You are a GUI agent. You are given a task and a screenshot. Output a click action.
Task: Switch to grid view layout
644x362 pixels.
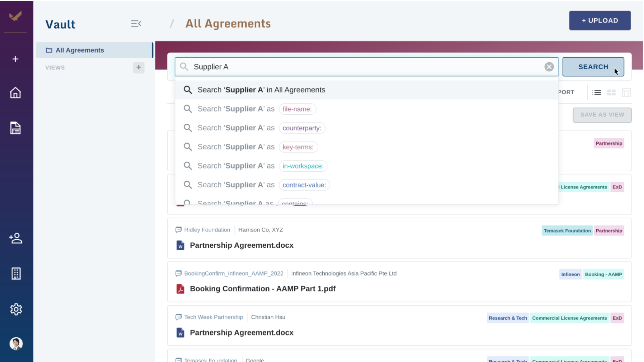(611, 93)
